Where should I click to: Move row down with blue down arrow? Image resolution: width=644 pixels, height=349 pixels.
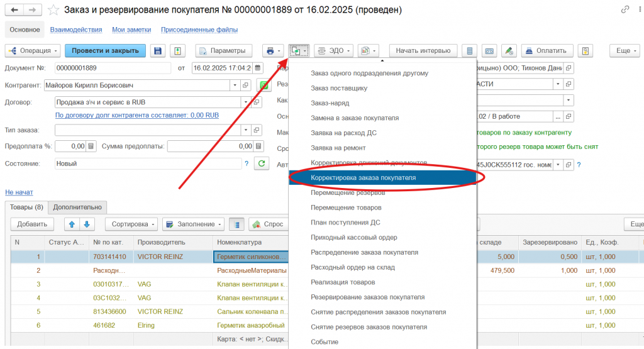click(x=87, y=224)
